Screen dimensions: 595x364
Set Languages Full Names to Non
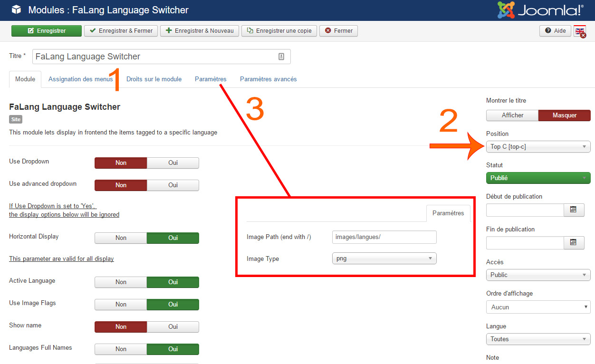point(121,349)
